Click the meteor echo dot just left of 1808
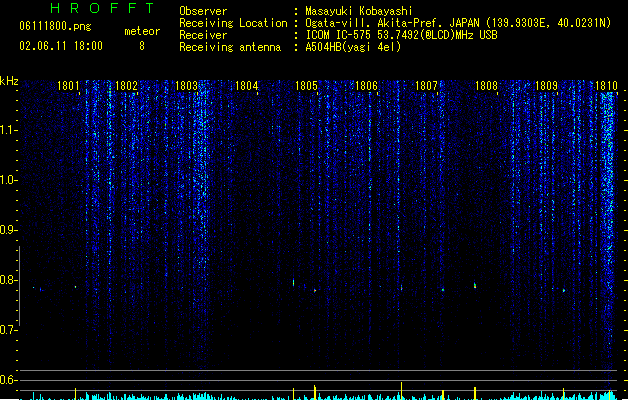The image size is (629, 400). (x=475, y=286)
